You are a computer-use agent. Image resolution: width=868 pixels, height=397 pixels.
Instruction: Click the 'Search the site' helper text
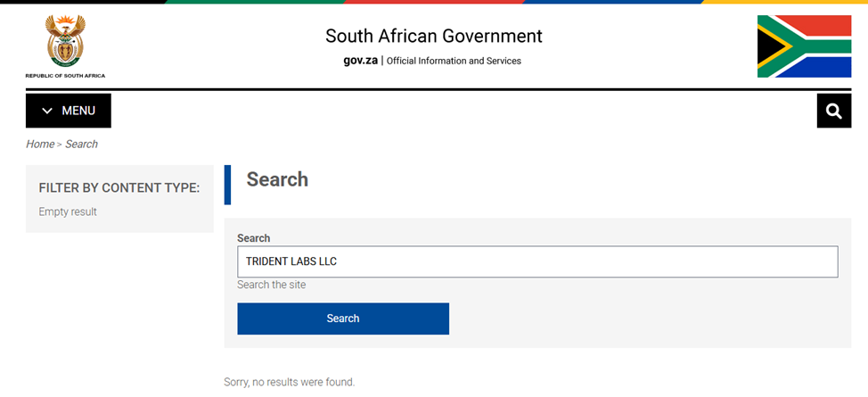pos(271,285)
